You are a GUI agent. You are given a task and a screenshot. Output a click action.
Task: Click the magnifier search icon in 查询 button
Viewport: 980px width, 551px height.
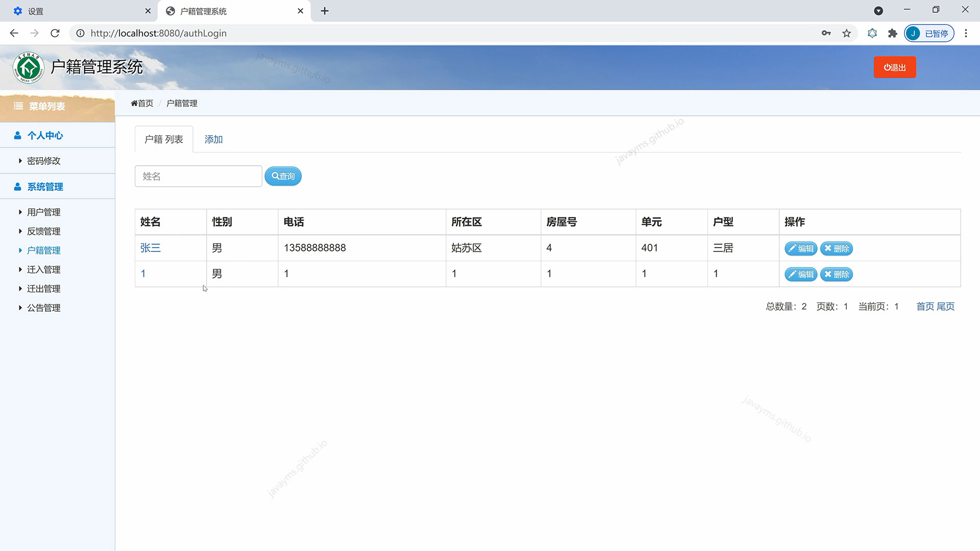[x=275, y=176]
